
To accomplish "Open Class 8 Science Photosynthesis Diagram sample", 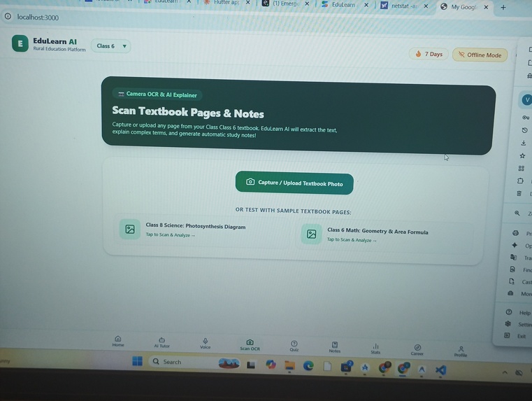I will pyautogui.click(x=202, y=230).
